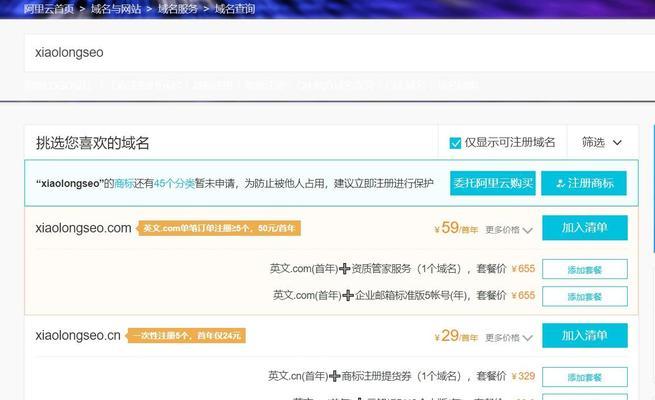Click the 挑选您喜欢的域名 heading
655x400 pixels.
click(x=92, y=143)
